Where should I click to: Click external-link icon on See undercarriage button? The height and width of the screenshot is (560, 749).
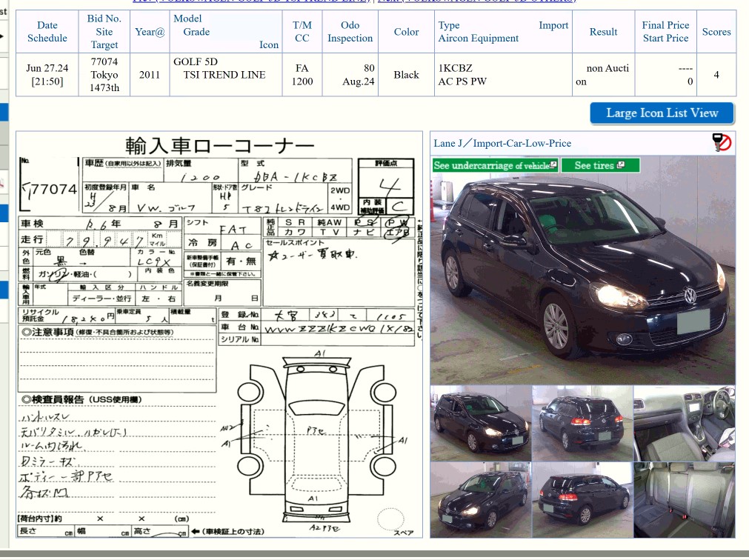pos(553,163)
